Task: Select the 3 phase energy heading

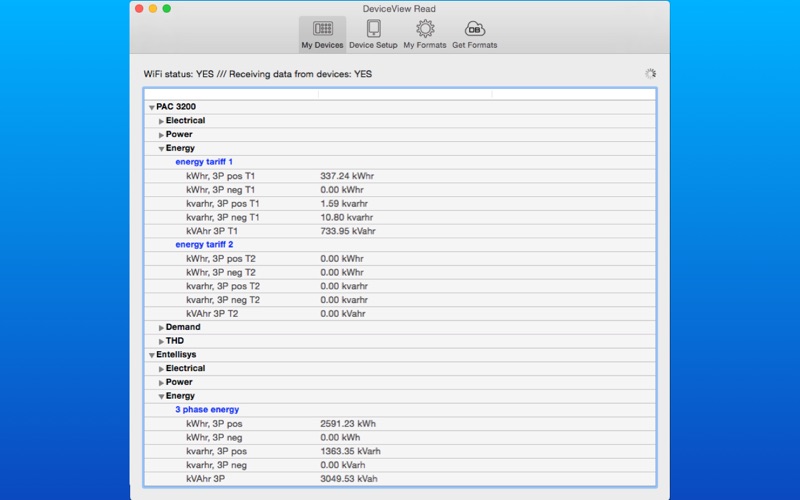Action: (207, 410)
